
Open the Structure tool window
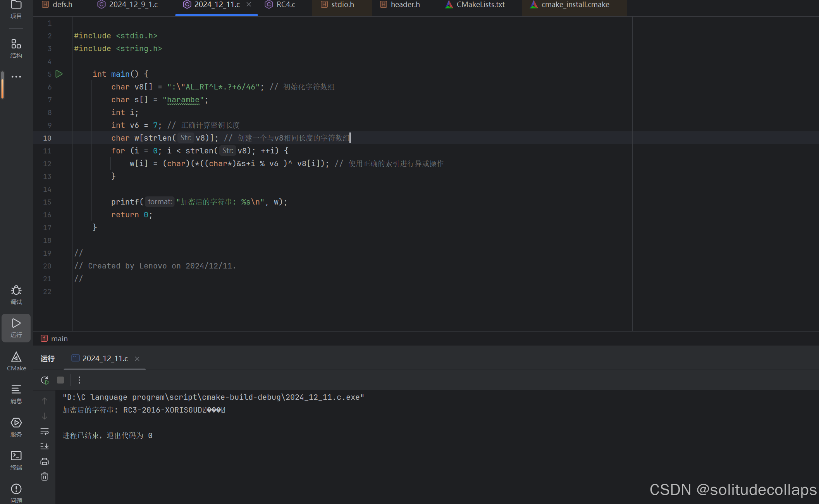[x=16, y=48]
